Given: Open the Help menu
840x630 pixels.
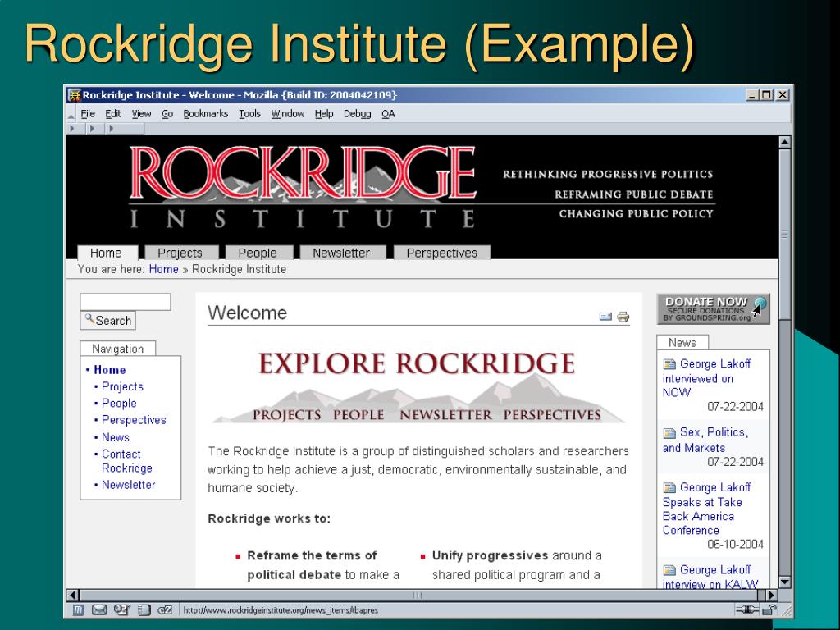Looking at the screenshot, I should 323,114.
